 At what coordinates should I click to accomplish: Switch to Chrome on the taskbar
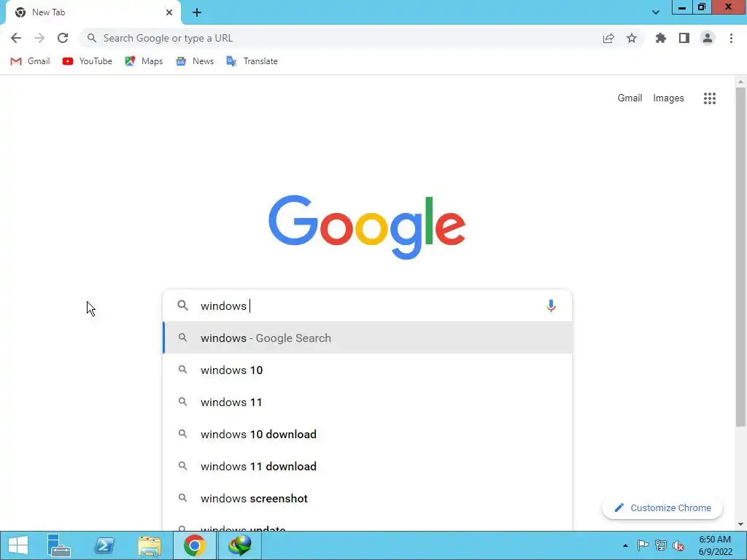pos(194,545)
